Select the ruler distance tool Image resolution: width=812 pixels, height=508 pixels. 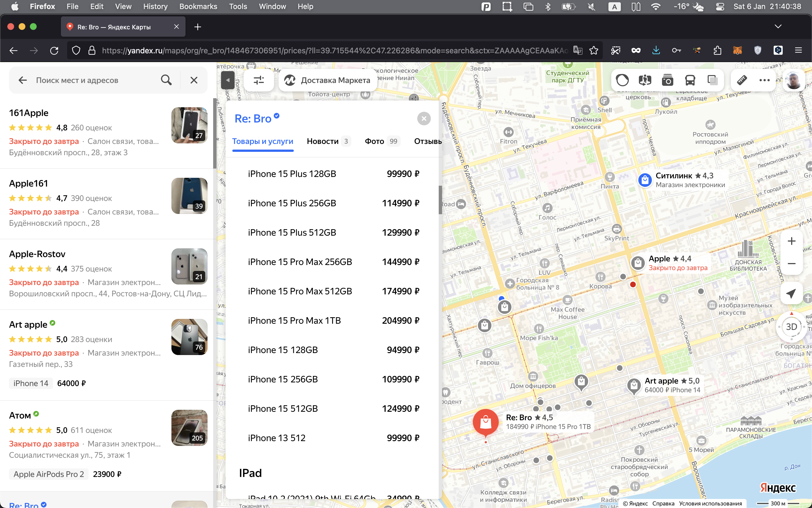[x=742, y=80]
